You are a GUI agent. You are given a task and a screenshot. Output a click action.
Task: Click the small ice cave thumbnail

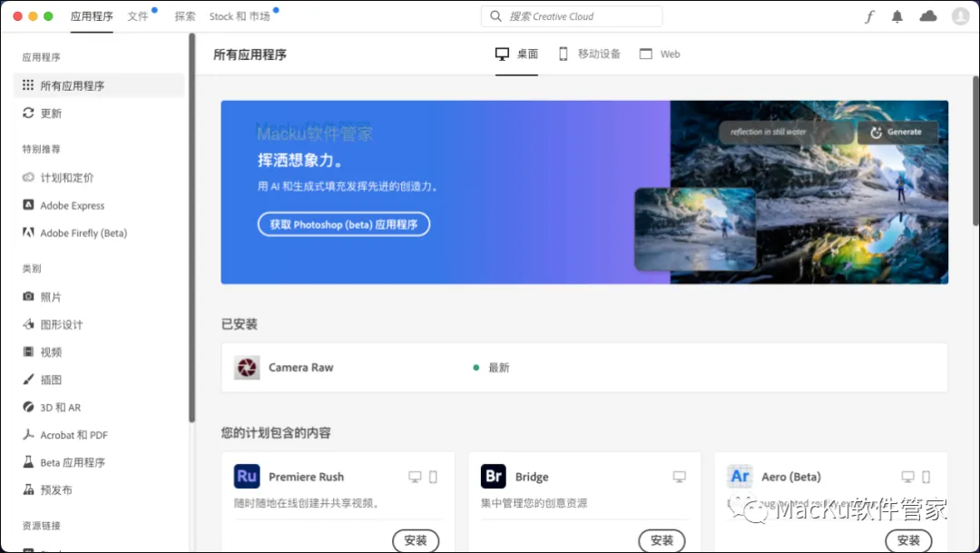pos(695,229)
